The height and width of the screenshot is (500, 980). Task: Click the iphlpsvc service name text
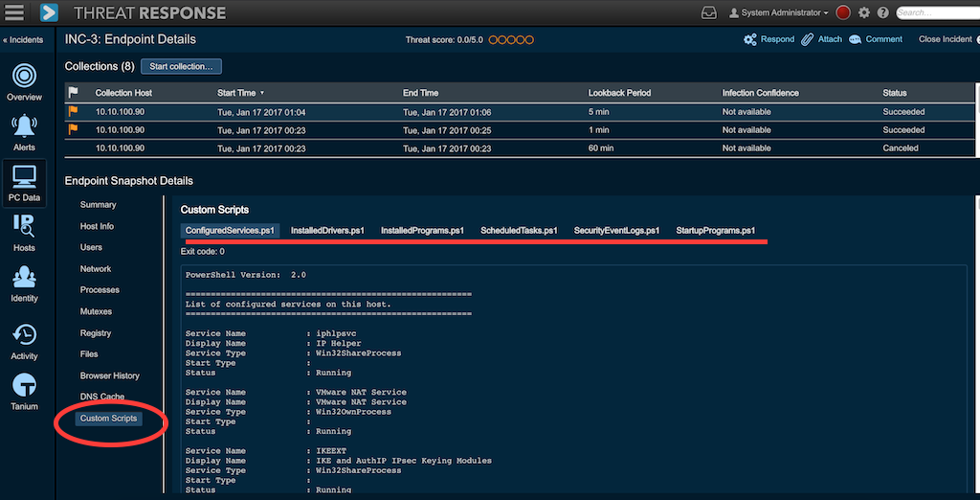[x=336, y=333]
